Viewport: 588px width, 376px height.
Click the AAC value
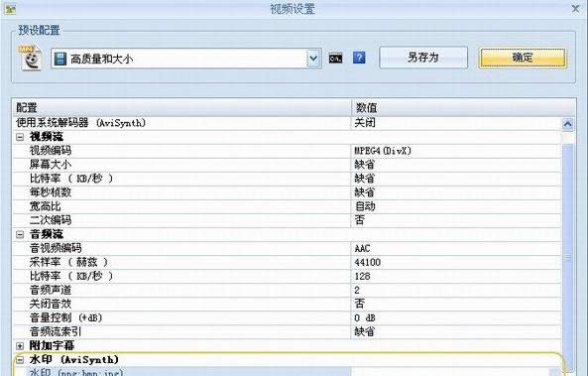[362, 248]
